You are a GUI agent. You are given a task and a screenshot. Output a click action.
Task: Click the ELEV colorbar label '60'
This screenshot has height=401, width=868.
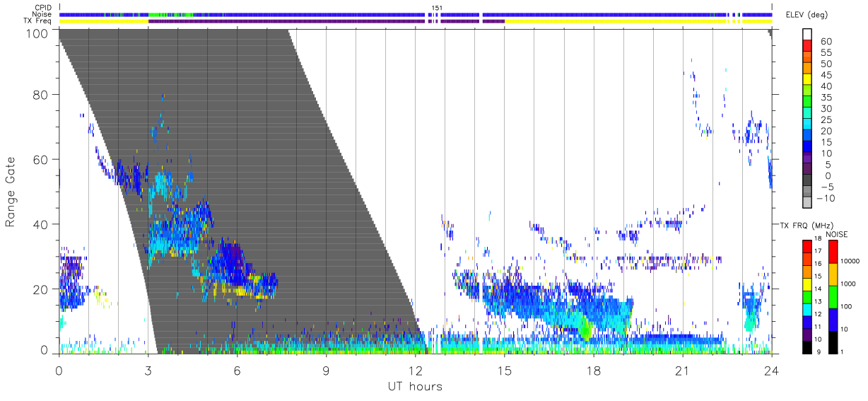[826, 41]
